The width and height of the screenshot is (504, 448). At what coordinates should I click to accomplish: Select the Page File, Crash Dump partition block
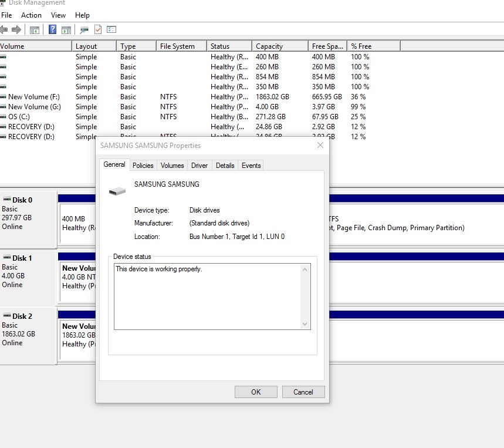point(416,224)
